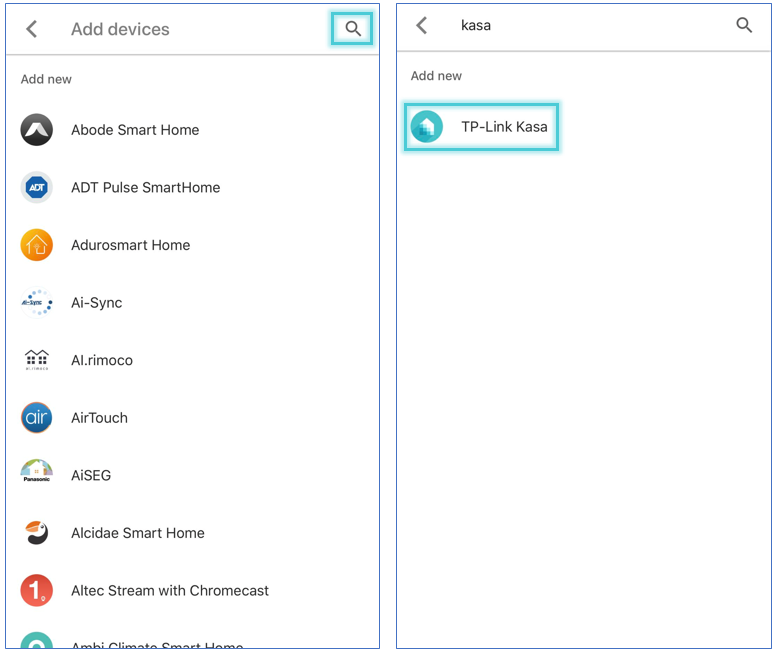Choose Ai-Sync from the list

click(193, 303)
